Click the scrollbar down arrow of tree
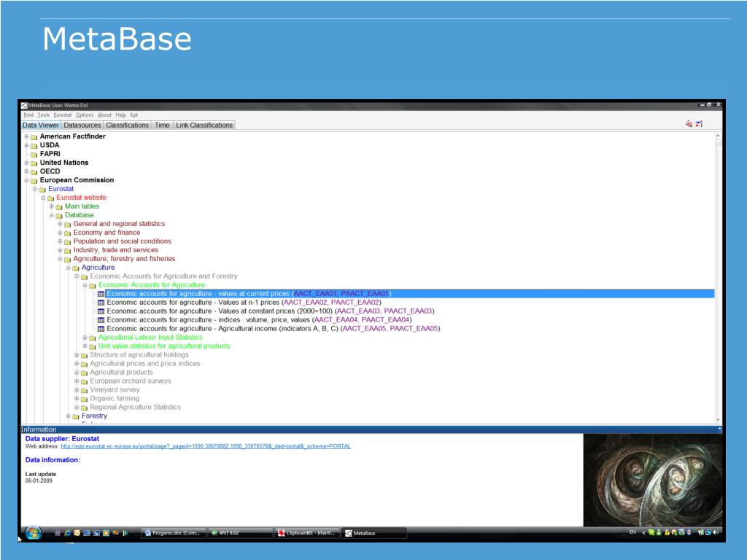 pos(718,420)
